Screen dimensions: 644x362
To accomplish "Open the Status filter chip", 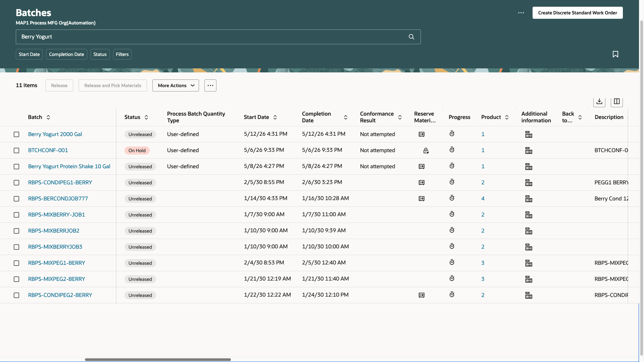I will (x=100, y=54).
